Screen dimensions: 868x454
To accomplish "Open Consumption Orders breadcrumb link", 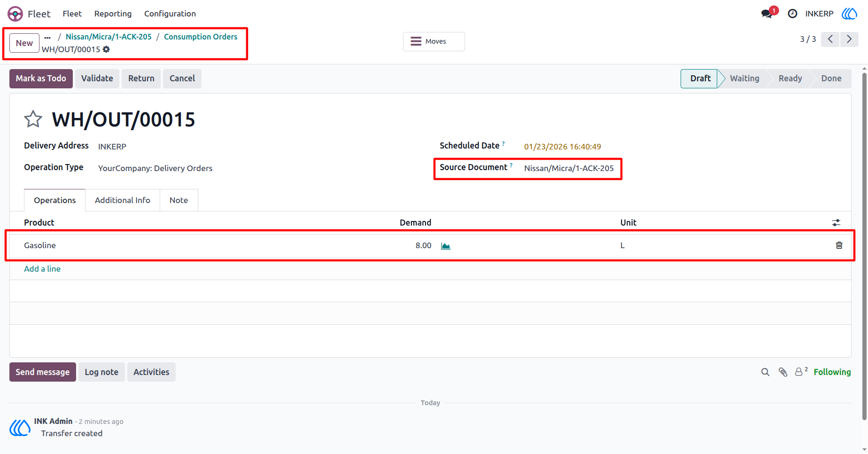I will coord(201,37).
